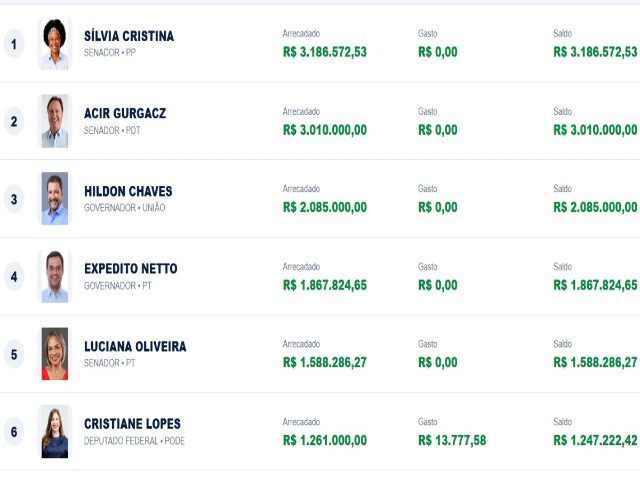Click the rank 6 number badge
640x480 pixels.
tap(14, 432)
